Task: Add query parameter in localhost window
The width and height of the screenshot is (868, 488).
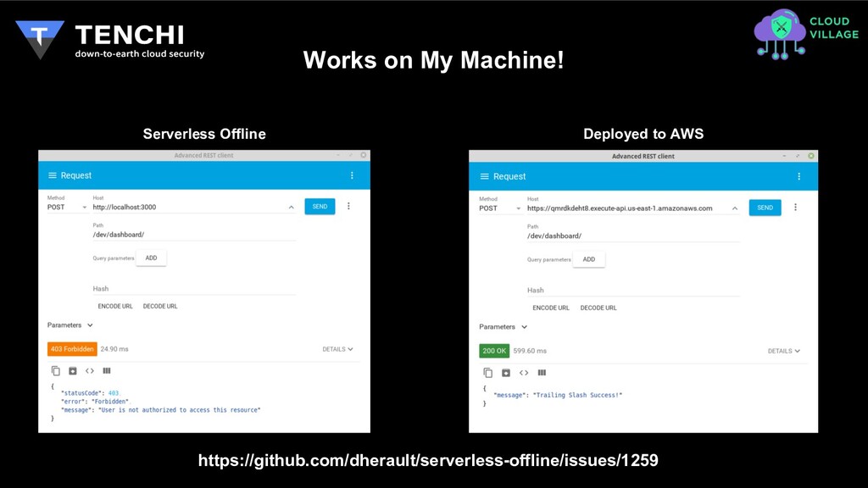Action: 151,258
